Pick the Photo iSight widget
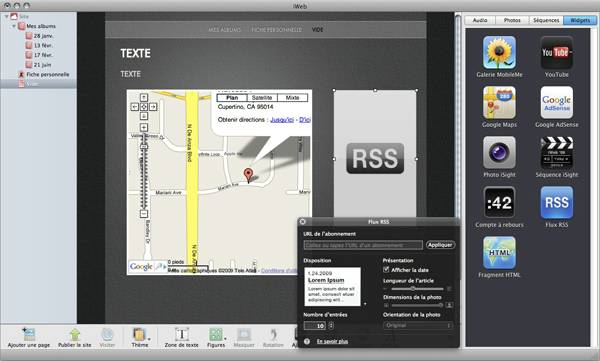Image resolution: width=600 pixels, height=361 pixels. (x=499, y=153)
